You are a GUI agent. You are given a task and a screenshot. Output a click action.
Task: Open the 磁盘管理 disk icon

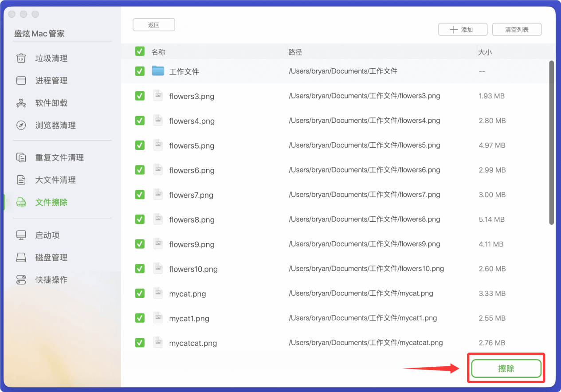point(21,258)
